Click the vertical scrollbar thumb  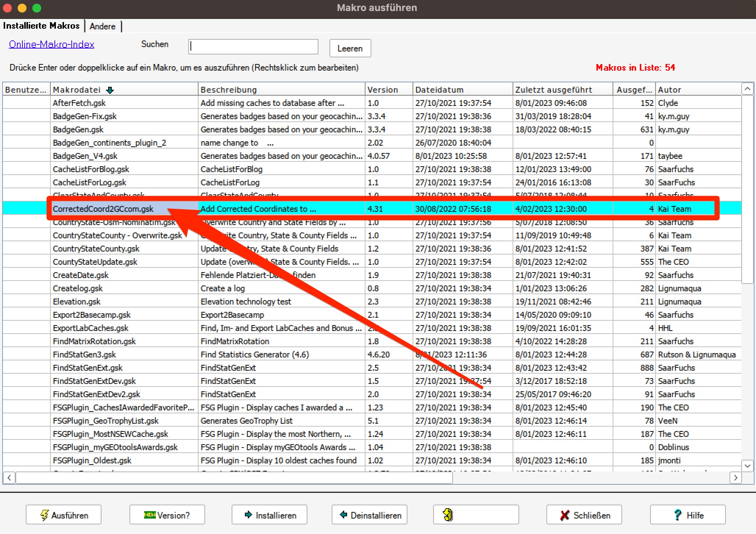click(747, 189)
